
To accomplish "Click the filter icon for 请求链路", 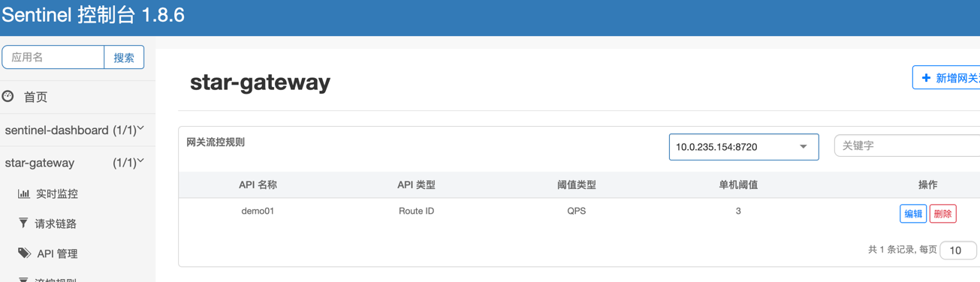I will coord(23,223).
